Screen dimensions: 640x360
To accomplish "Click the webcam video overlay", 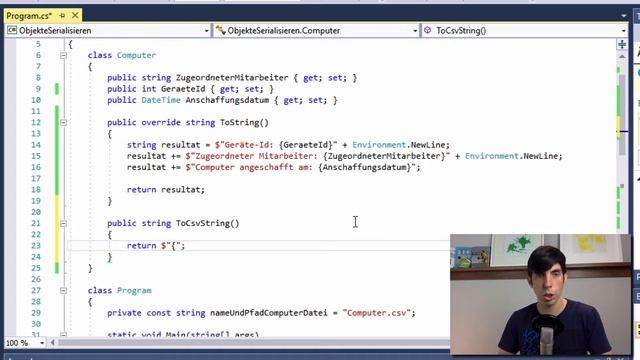I will (541, 294).
